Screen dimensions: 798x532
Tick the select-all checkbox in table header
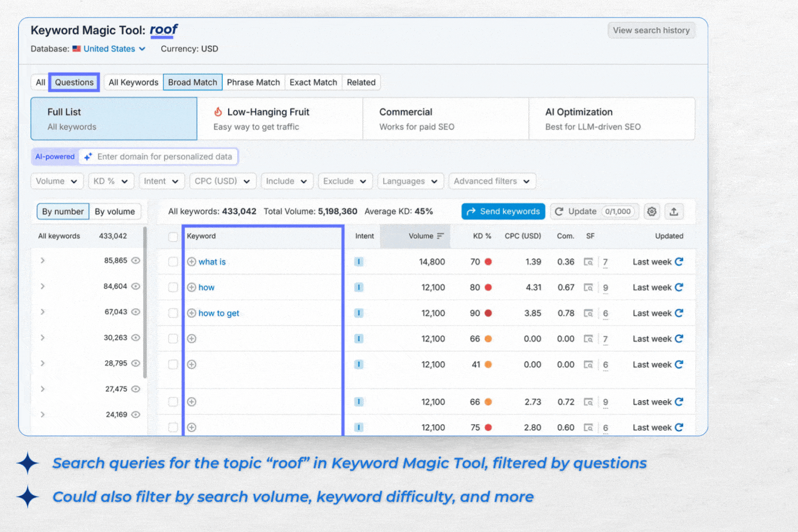[173, 237]
